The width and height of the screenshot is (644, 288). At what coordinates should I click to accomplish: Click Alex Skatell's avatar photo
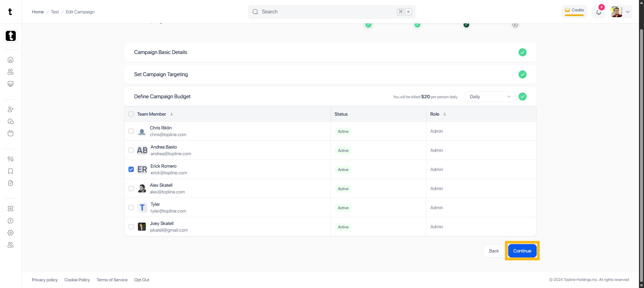(x=142, y=189)
